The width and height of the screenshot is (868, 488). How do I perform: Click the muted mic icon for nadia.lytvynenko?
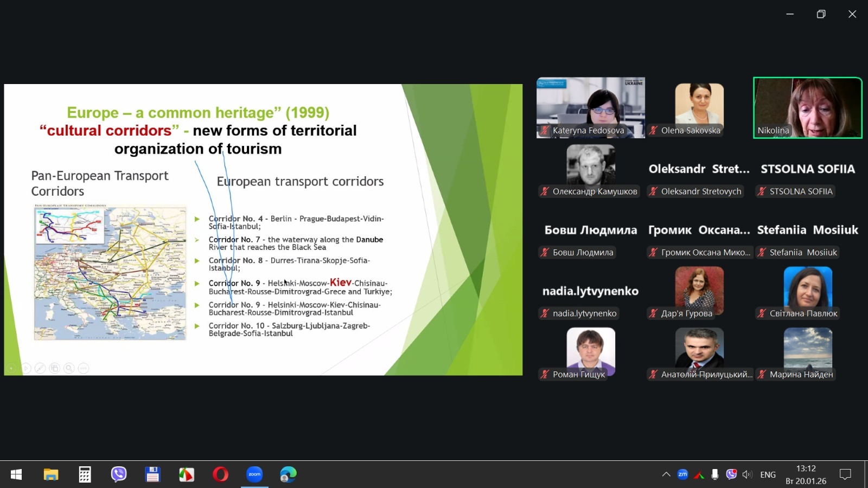pos(545,313)
